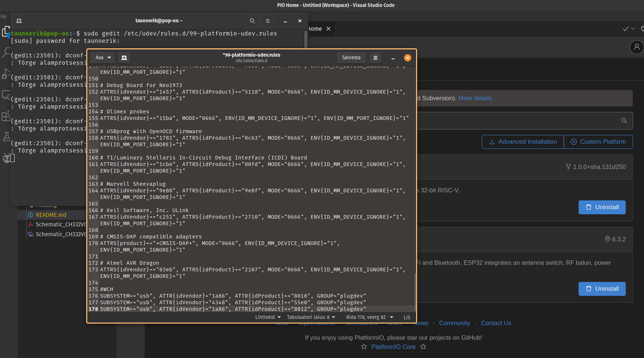Expand the Ava open-file dropdown
The height and width of the screenshot is (358, 644).
point(103,57)
